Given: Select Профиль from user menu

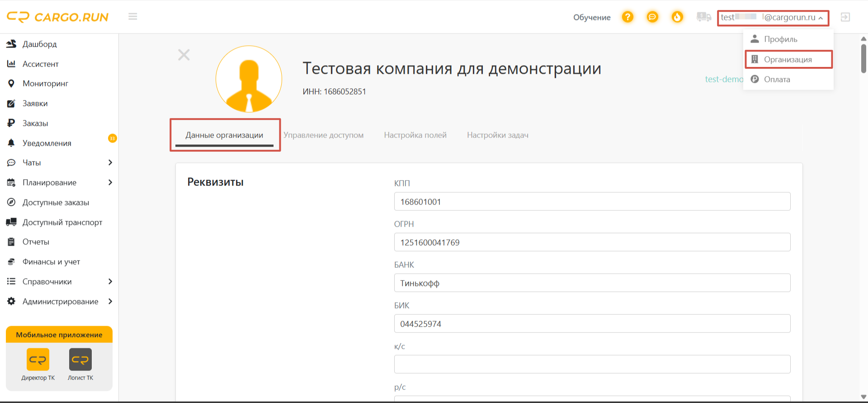Looking at the screenshot, I should [x=788, y=39].
